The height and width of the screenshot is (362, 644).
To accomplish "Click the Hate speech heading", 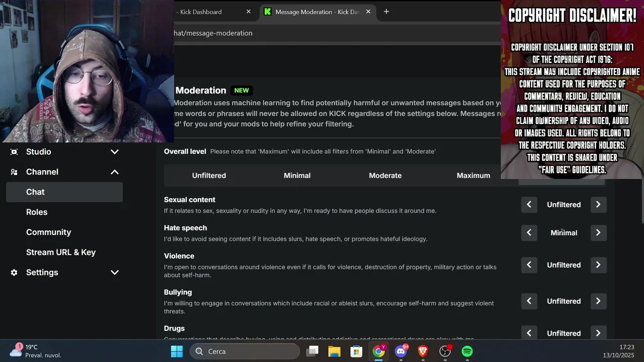I will click(185, 228).
